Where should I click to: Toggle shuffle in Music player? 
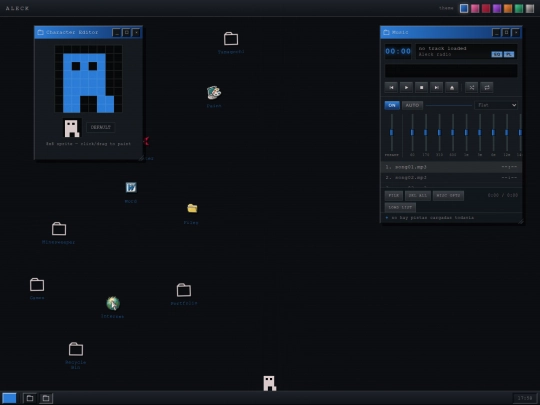coord(472,87)
